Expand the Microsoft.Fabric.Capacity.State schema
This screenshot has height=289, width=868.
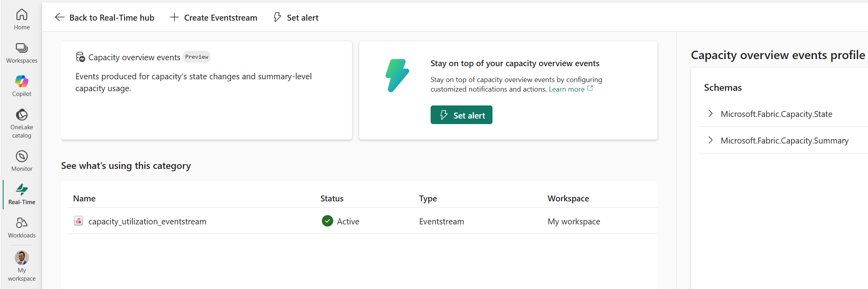pyautogui.click(x=711, y=114)
